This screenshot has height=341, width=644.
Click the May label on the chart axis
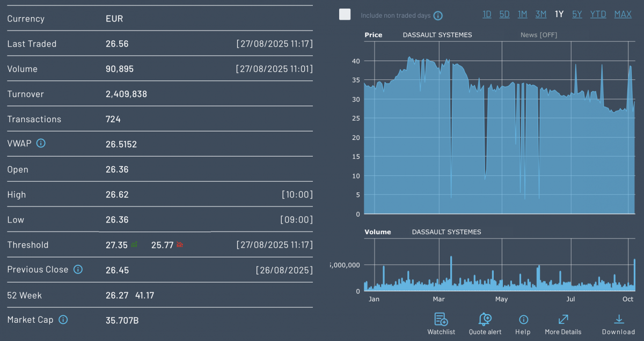[x=502, y=299]
